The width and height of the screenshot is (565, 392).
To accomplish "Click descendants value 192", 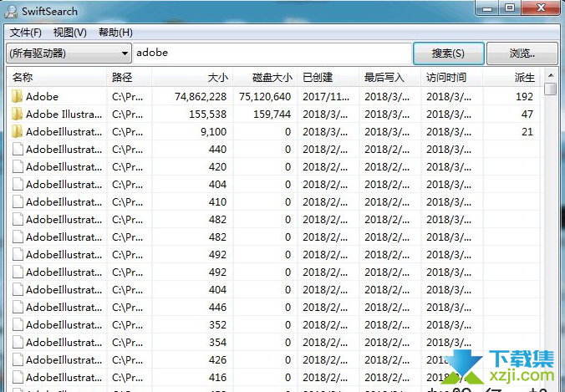I will [524, 97].
